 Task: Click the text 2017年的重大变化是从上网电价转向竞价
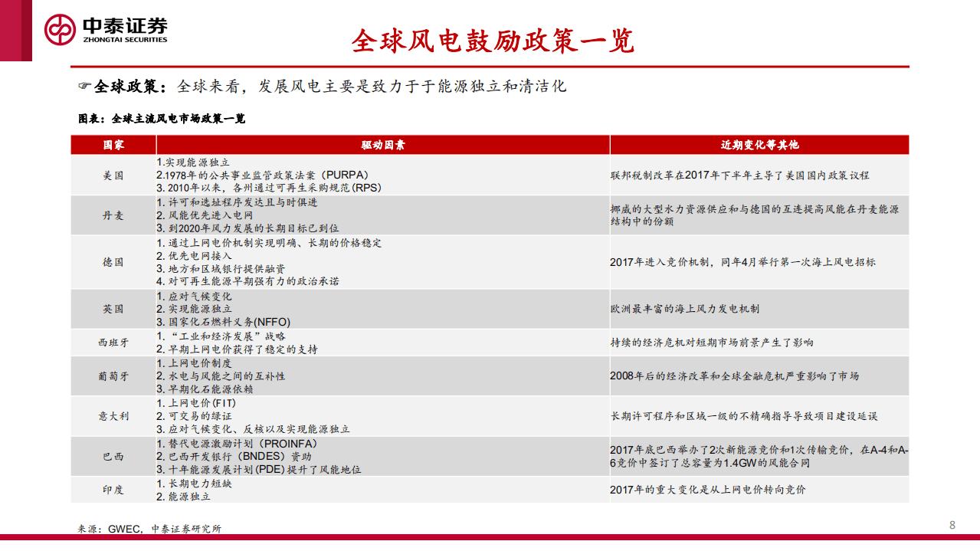[708, 490]
